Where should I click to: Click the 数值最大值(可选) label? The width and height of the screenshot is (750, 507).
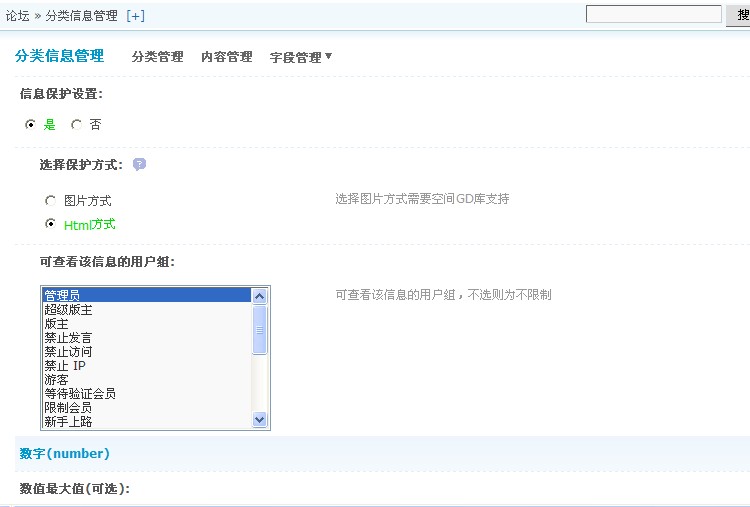[75, 488]
